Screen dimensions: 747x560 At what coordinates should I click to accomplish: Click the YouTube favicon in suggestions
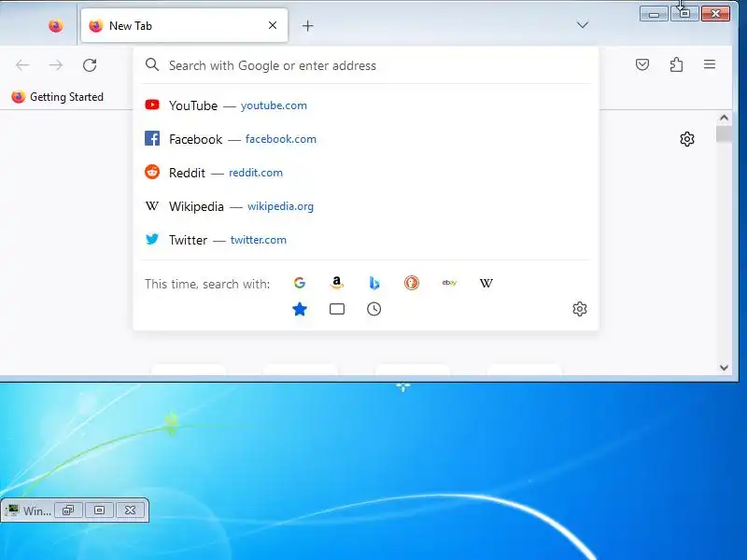(x=152, y=105)
